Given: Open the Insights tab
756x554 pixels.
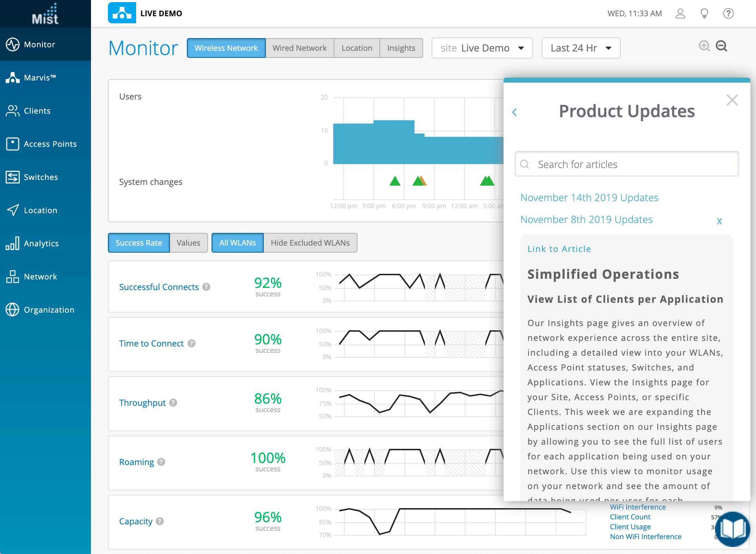Looking at the screenshot, I should click(x=401, y=48).
